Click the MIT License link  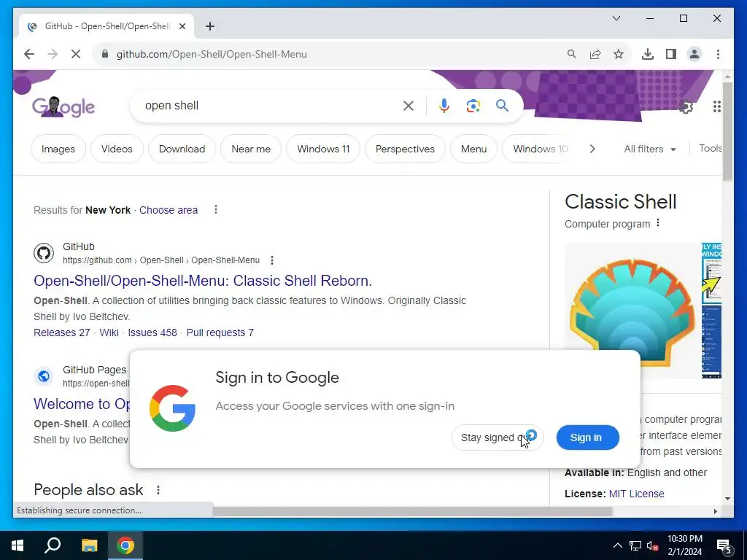[636, 494]
